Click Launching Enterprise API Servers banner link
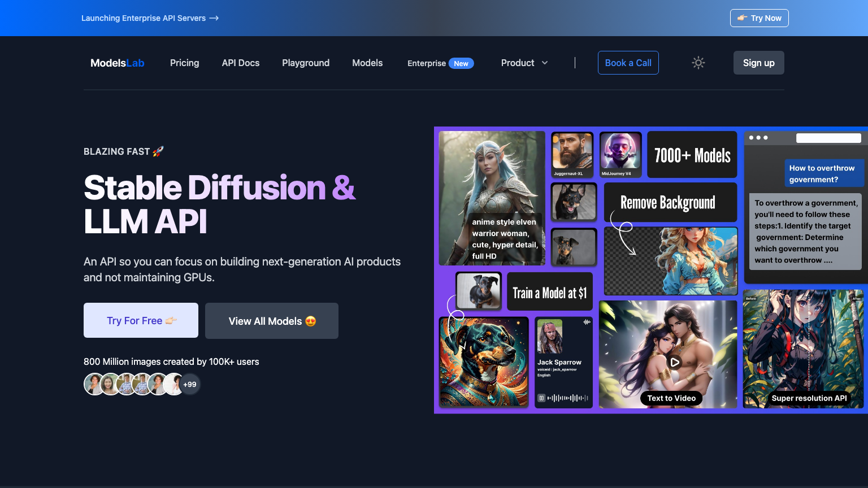This screenshot has width=868, height=488. point(150,18)
